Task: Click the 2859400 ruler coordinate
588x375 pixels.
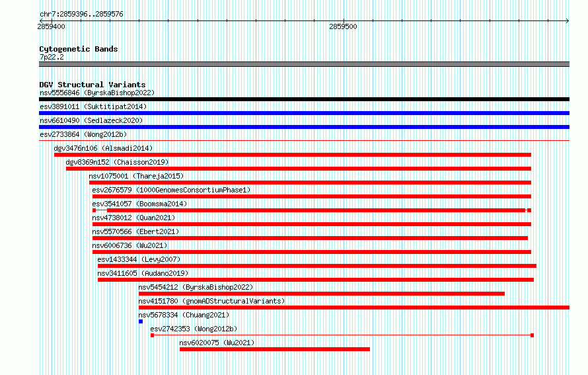Action: click(x=52, y=26)
